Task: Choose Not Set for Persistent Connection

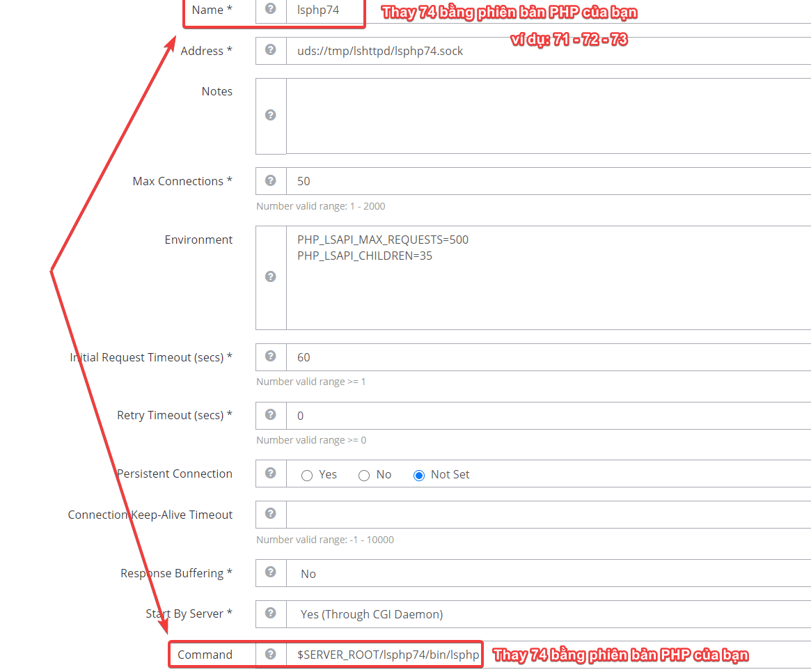Action: pyautogui.click(x=418, y=475)
